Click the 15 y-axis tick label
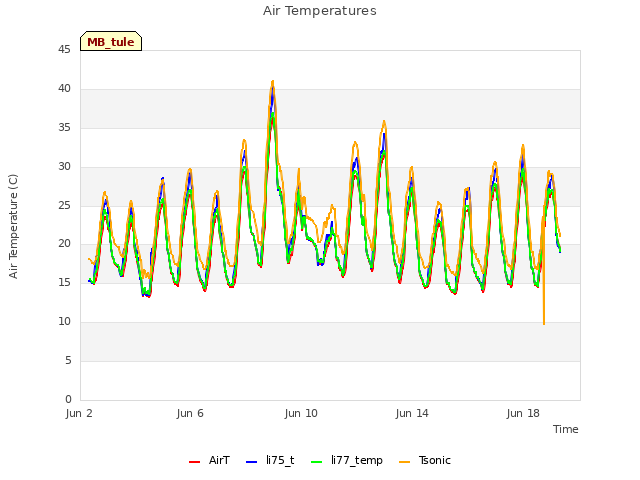Viewport: 640px width, 480px height. pyautogui.click(x=64, y=282)
